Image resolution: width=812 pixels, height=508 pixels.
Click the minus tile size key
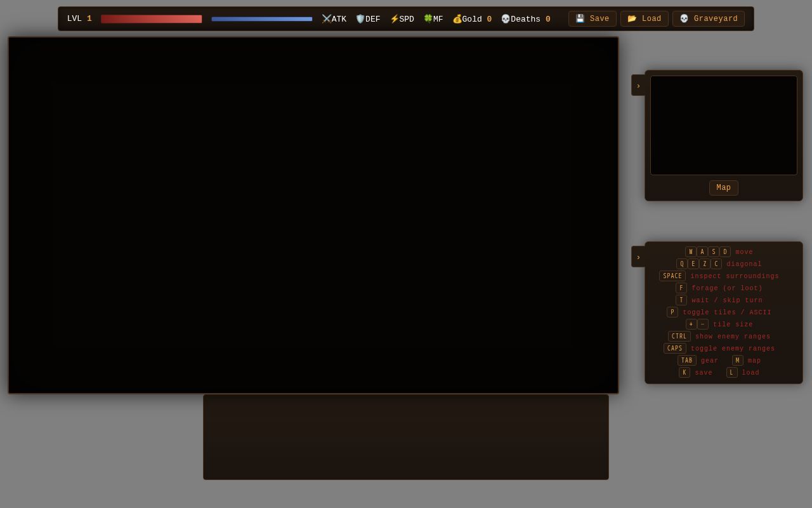(703, 324)
